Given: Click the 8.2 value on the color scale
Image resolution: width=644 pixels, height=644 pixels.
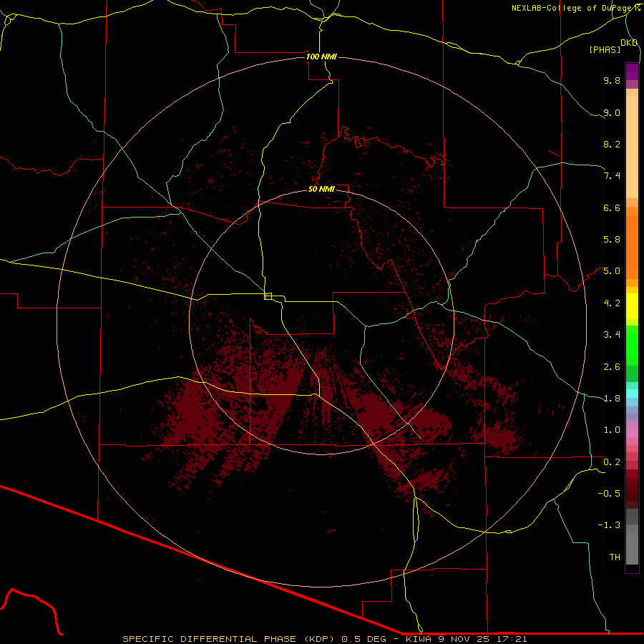Looking at the screenshot, I should [x=612, y=144].
